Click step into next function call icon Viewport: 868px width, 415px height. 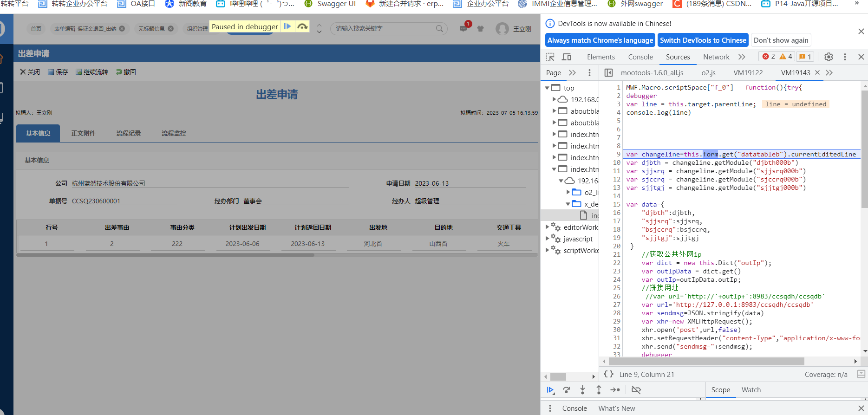click(x=582, y=390)
